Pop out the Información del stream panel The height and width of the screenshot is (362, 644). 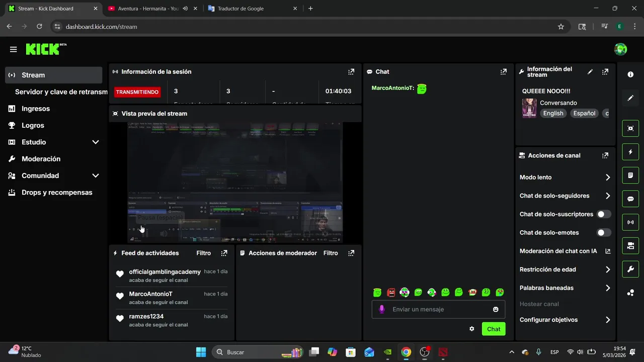tap(605, 72)
